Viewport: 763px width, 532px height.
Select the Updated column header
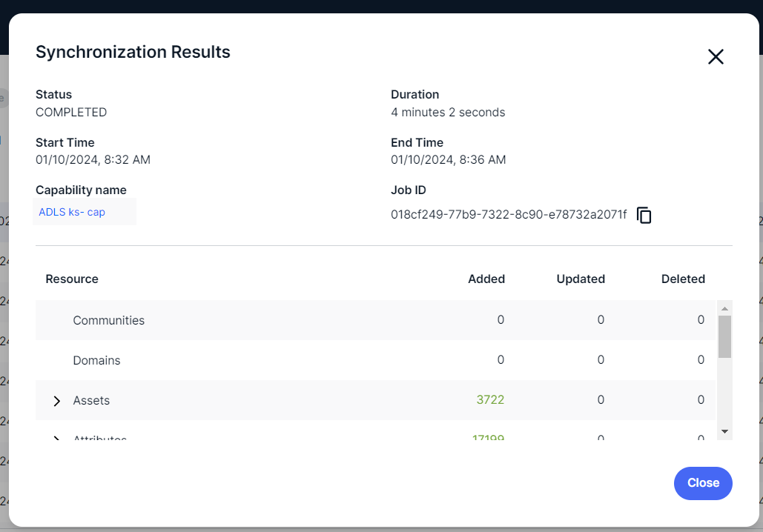point(581,279)
